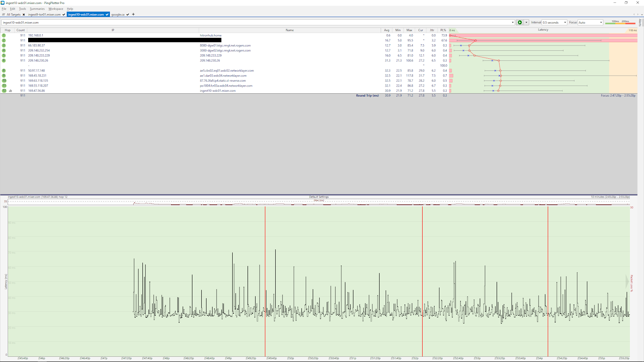The image size is (644, 362).
Task: Open the Alerts side panel
Action: pos(640,23)
